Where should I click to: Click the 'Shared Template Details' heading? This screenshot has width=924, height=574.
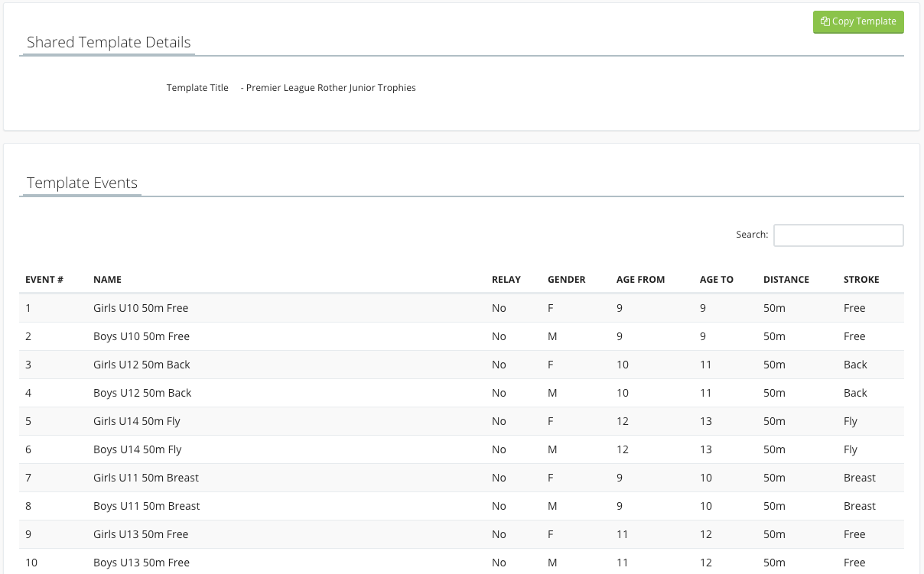[109, 42]
